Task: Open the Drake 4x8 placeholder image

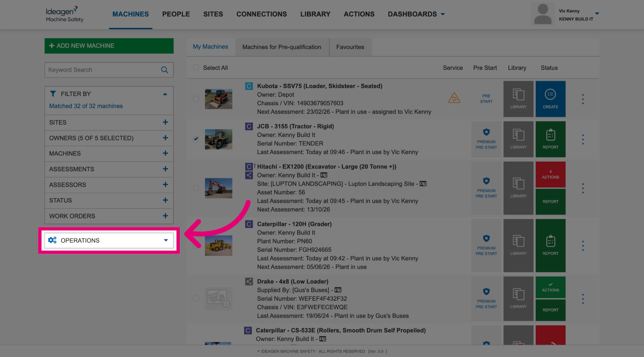Action: pos(218,299)
